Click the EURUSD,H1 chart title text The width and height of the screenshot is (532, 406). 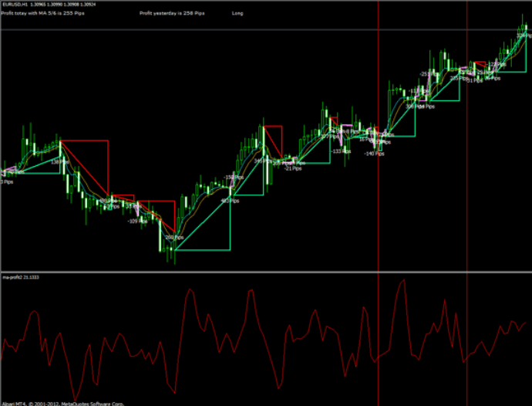click(49, 5)
